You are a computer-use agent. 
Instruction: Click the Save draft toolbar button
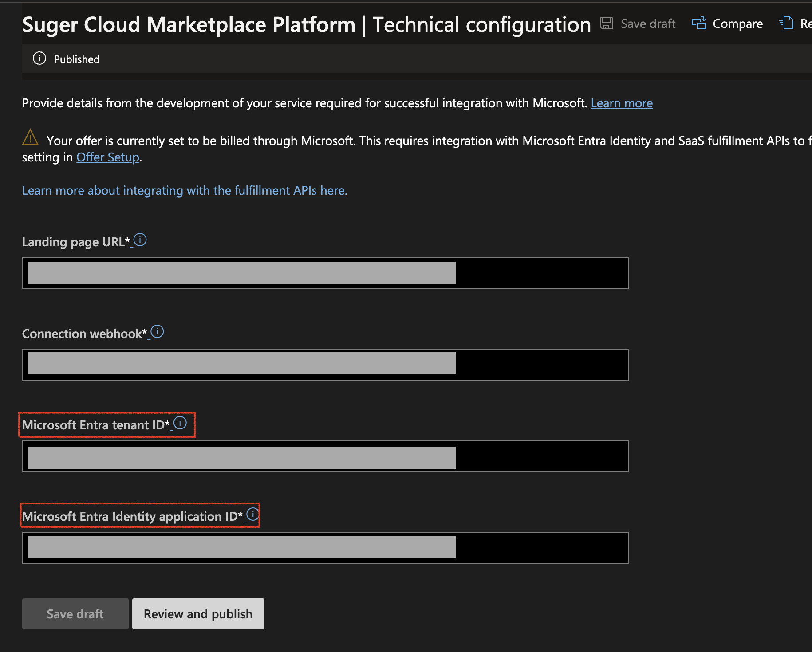pyautogui.click(x=638, y=24)
